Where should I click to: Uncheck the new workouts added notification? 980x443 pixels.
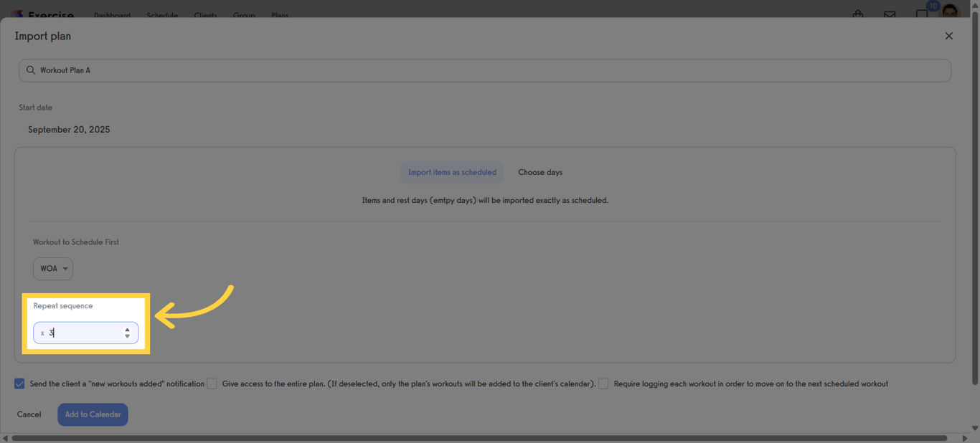pos(19,384)
